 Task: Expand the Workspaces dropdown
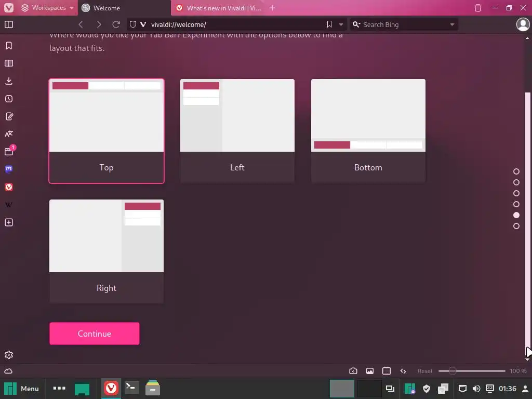(x=47, y=8)
